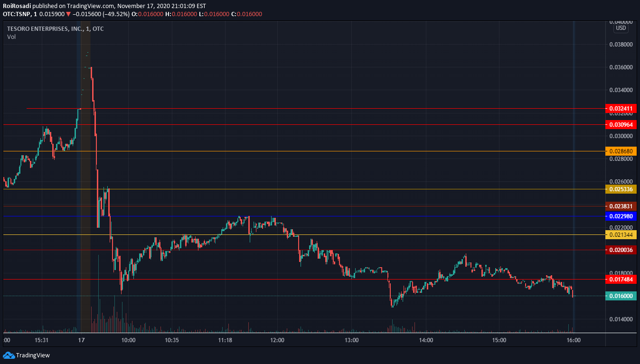The image size is (640, 364).
Task: Click the red 0.032411 price level label
Action: (x=621, y=109)
